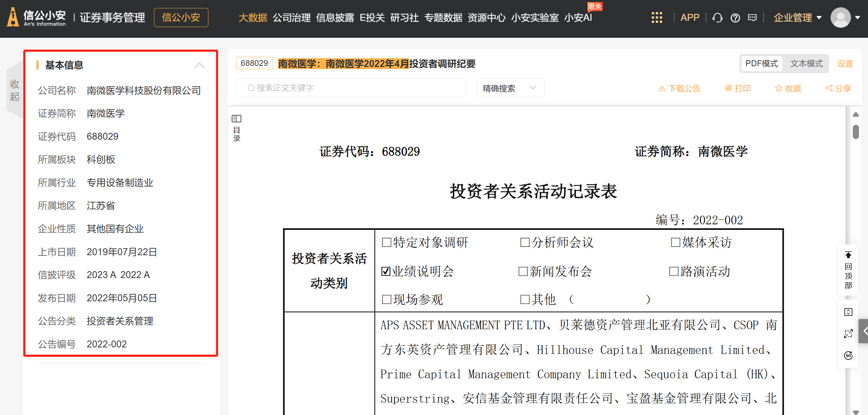The width and height of the screenshot is (868, 415).
Task: Click the customer service headset icon
Action: (x=717, y=18)
